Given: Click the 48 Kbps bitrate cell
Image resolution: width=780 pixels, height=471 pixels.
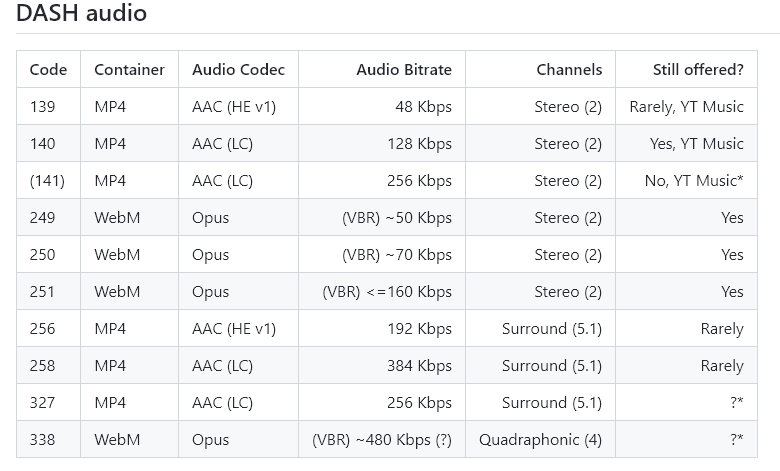Looking at the screenshot, I should 422,107.
